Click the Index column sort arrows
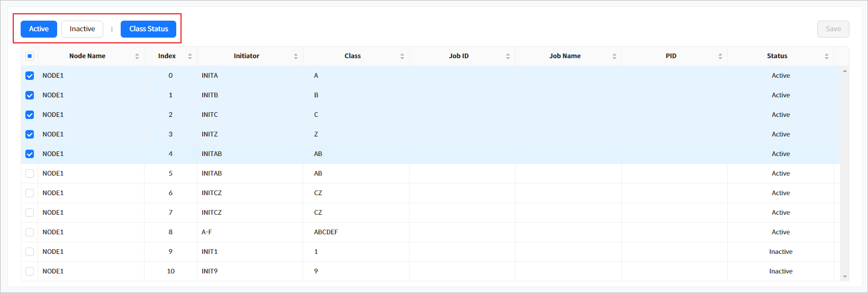This screenshot has height=293, width=868. (x=190, y=56)
